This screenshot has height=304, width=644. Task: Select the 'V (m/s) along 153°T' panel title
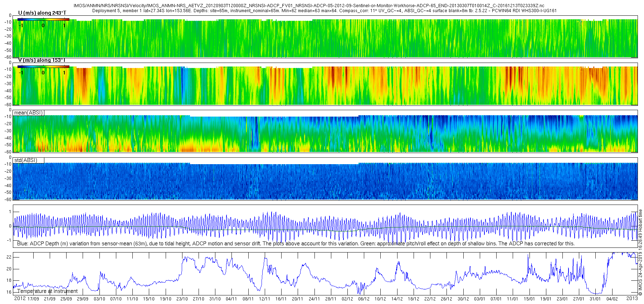(x=42, y=60)
